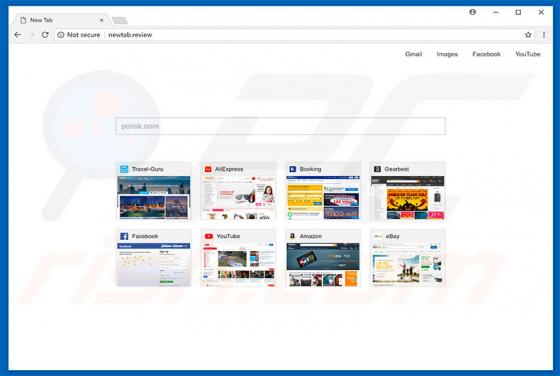Image resolution: width=560 pixels, height=376 pixels.
Task: Click the forward navigation arrow
Action: (x=31, y=35)
